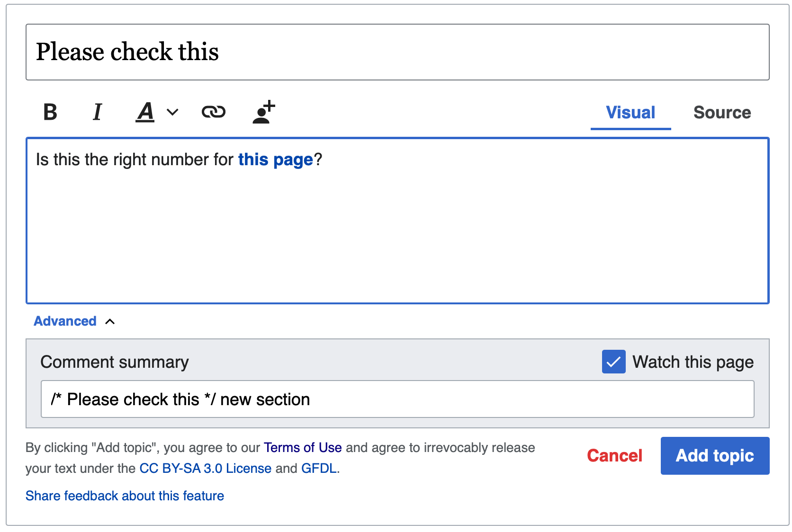
Task: Click the 'Please check this' subject field
Action: tap(397, 52)
